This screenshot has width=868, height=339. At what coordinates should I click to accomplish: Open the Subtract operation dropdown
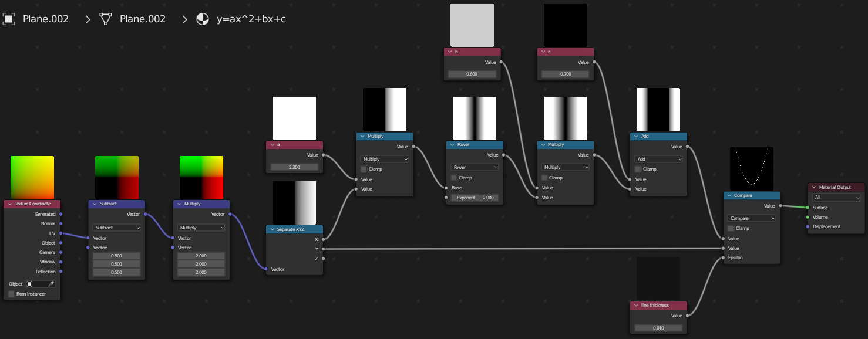point(117,228)
